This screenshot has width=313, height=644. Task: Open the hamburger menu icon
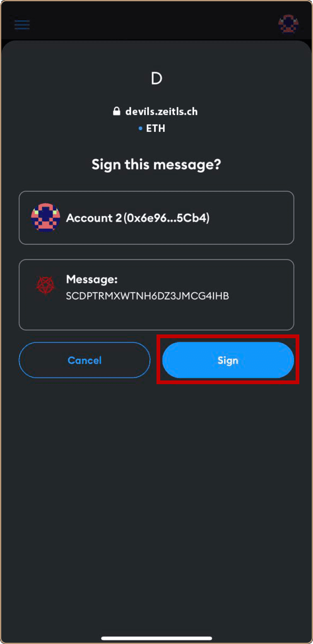click(22, 24)
